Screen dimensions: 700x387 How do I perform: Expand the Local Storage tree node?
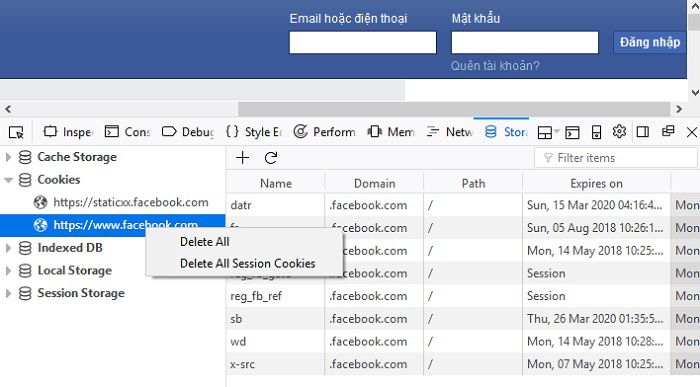(x=8, y=270)
